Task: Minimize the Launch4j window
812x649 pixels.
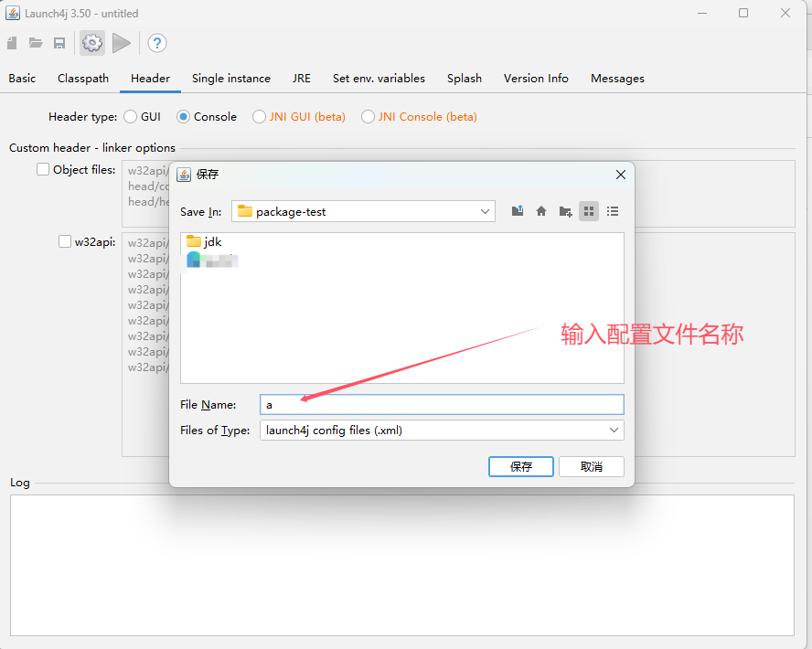Action: (702, 13)
